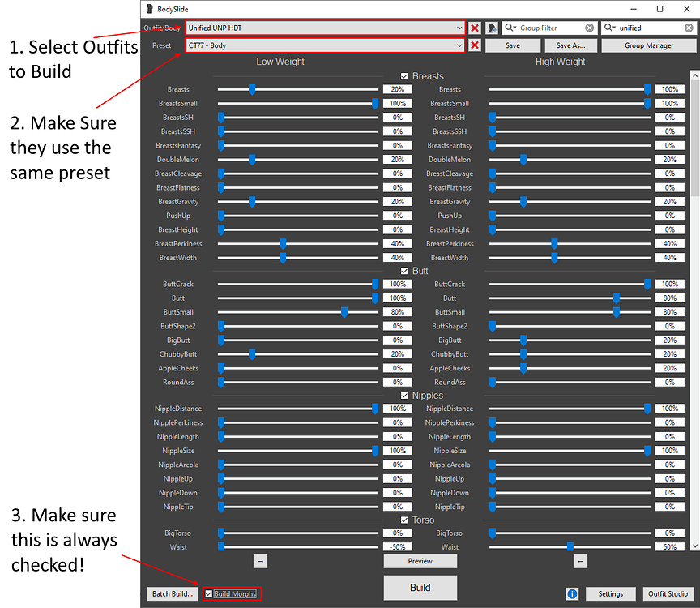Click the low weight Breasts 20% value box
700x608 pixels.
pos(398,89)
